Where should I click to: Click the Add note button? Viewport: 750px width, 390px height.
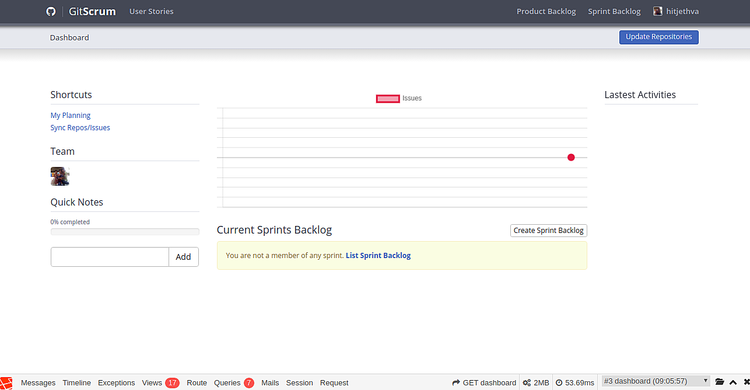[183, 257]
